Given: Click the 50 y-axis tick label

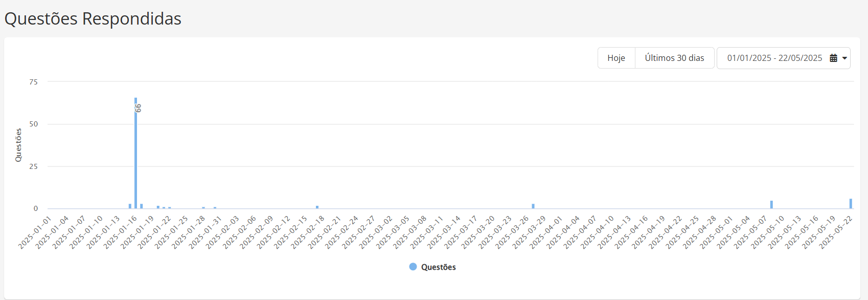Looking at the screenshot, I should [34, 124].
